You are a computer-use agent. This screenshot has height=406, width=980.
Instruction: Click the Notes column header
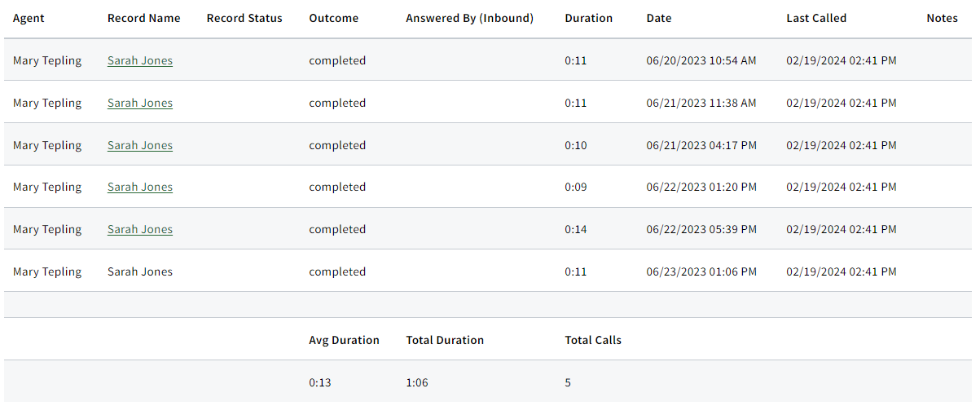pyautogui.click(x=943, y=18)
